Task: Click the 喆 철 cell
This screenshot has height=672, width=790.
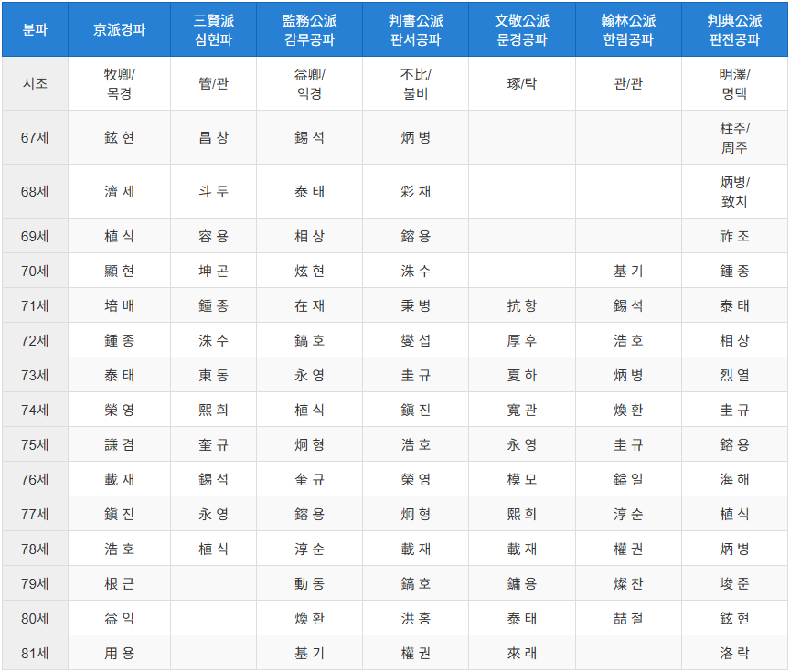Action: coord(628,618)
